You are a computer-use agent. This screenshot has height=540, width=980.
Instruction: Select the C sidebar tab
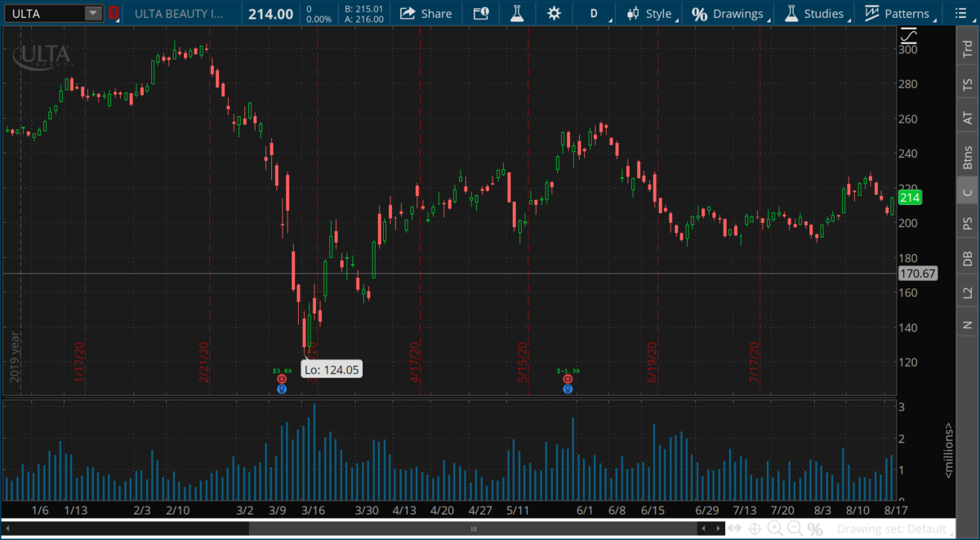coord(968,193)
